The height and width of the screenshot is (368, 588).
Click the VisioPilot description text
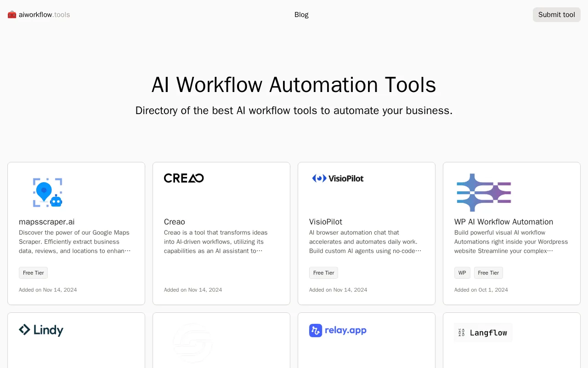point(366,241)
